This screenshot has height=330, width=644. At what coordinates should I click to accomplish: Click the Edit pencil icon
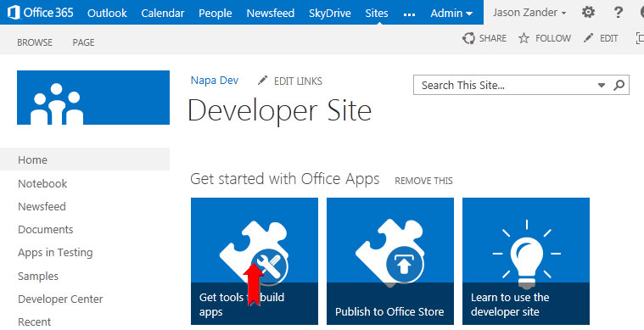click(588, 38)
